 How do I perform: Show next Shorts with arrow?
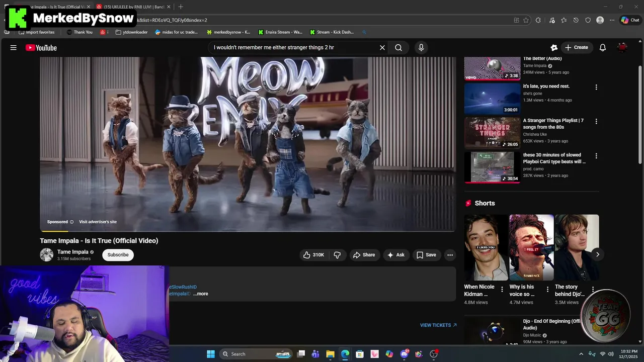598,254
